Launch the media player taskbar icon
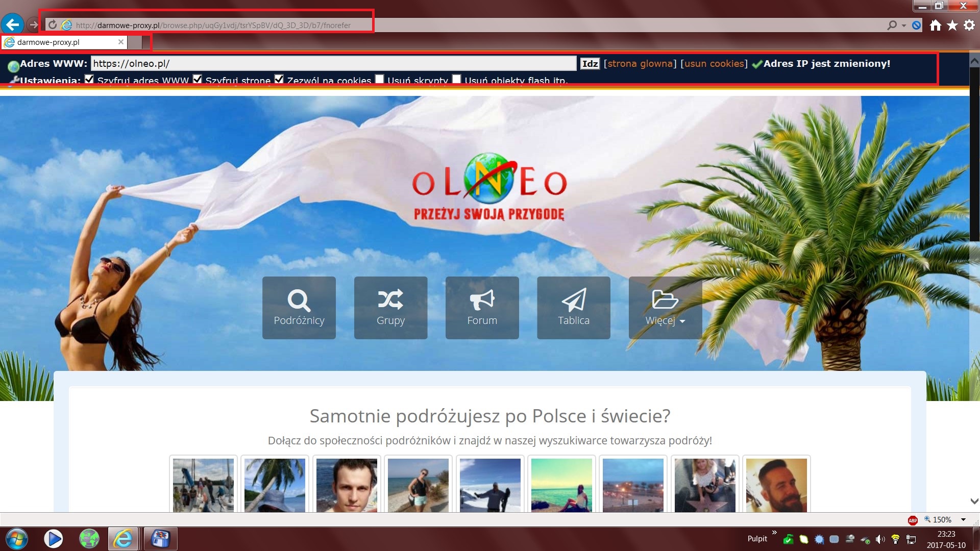Image resolution: width=980 pixels, height=551 pixels. [53, 539]
